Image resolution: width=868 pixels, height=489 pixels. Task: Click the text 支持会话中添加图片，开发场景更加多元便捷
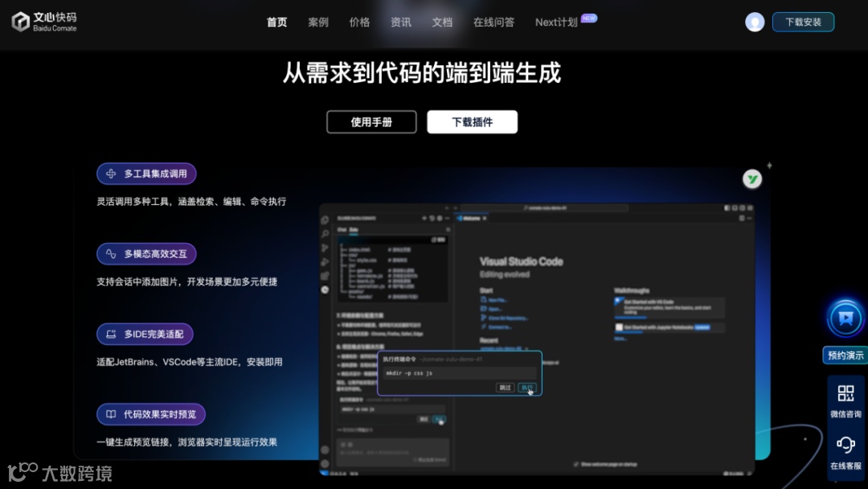pyautogui.click(x=187, y=281)
